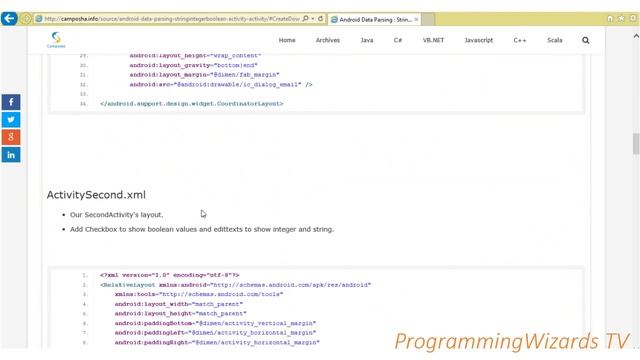Click the xml version code line
Screen dimensions: 640x360
(169, 275)
